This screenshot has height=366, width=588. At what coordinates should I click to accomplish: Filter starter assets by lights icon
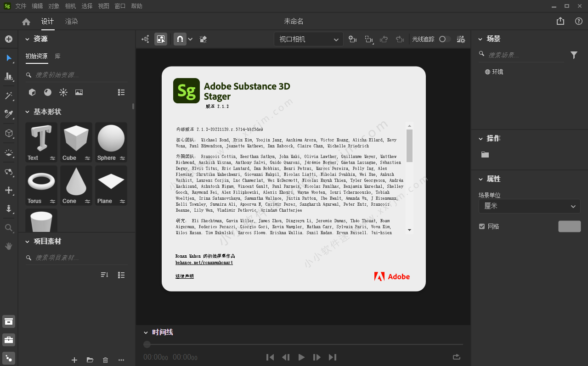coord(63,92)
